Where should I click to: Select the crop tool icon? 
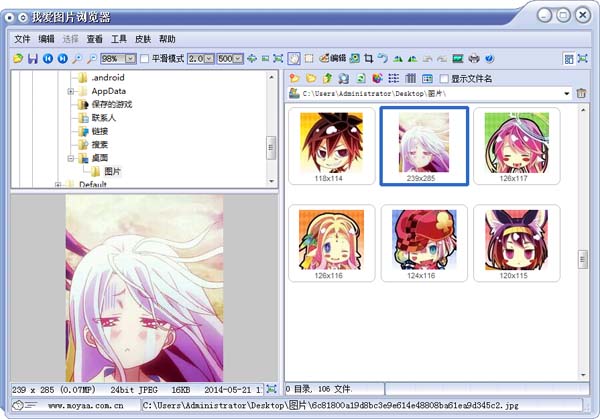(x=368, y=59)
